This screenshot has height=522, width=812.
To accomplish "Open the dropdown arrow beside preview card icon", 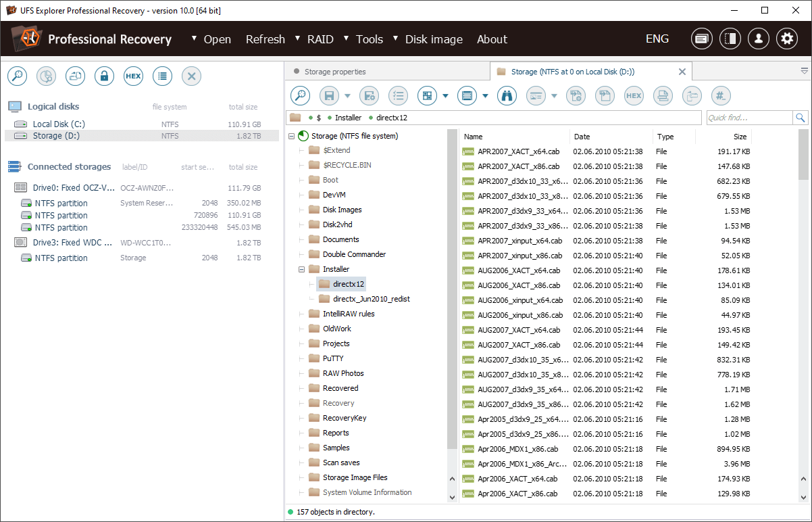I will [x=554, y=96].
